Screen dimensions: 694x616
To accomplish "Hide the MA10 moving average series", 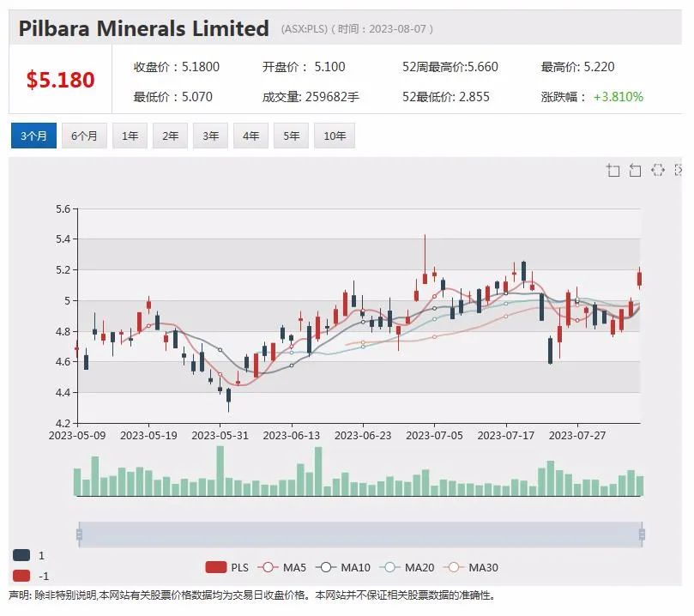I will (343, 567).
